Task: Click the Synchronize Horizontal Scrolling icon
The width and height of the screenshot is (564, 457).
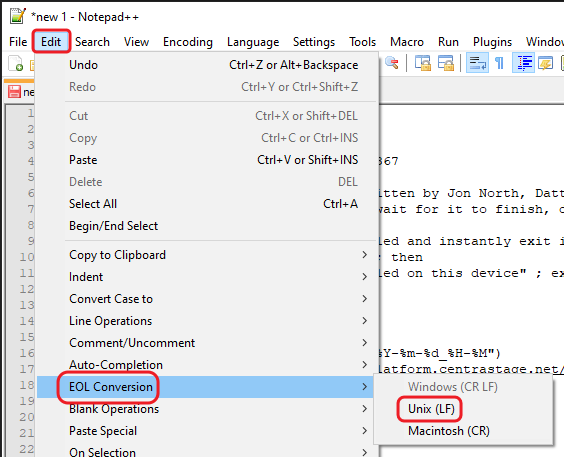Action: 446,63
